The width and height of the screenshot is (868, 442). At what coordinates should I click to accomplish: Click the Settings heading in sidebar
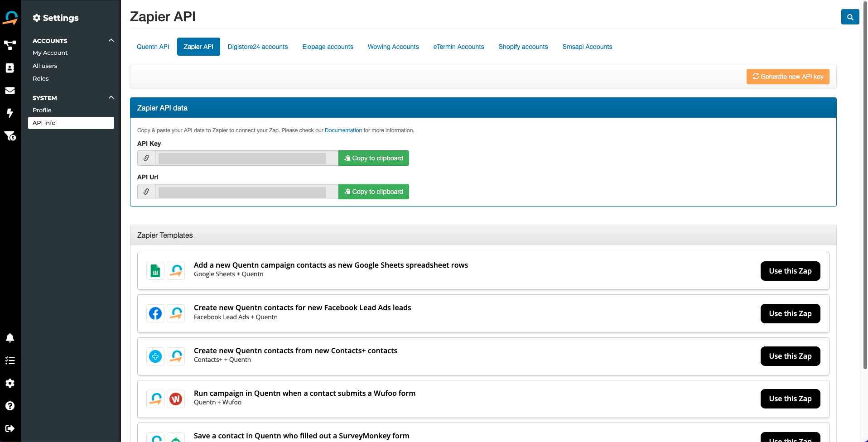click(56, 18)
